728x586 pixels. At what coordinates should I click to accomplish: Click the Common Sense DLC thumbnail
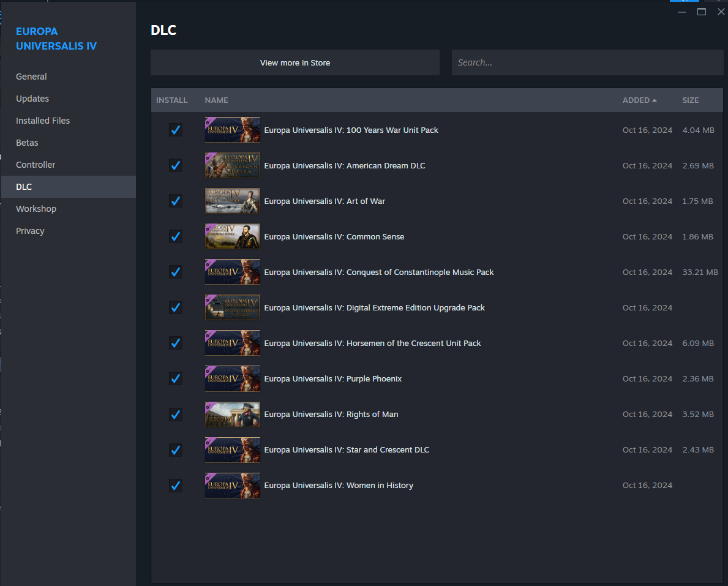click(x=232, y=236)
